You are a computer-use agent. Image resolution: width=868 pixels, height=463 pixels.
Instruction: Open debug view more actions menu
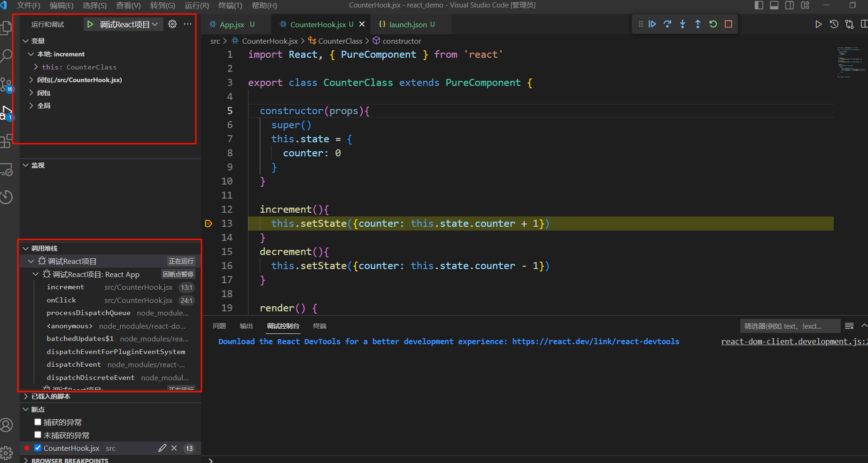[187, 24]
